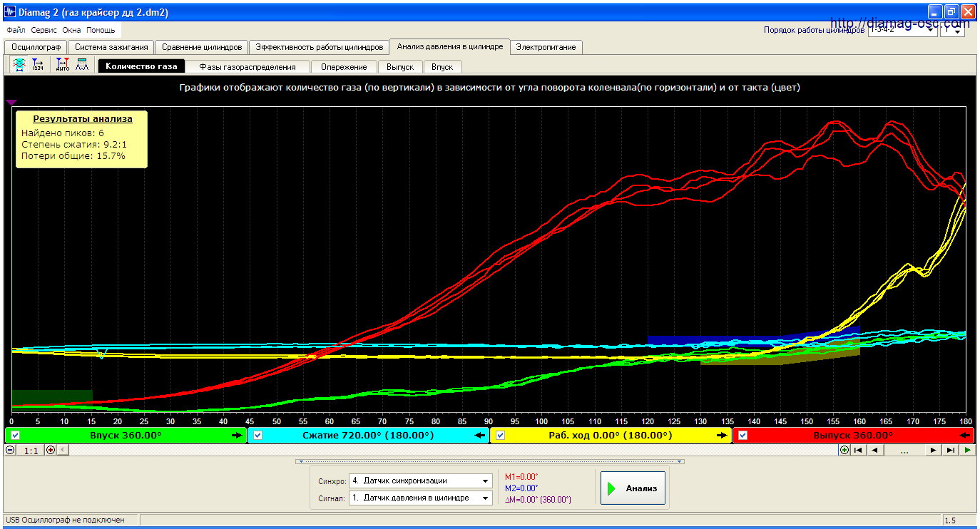
Task: Reset zoom using the 1:1 button
Action: 31,450
